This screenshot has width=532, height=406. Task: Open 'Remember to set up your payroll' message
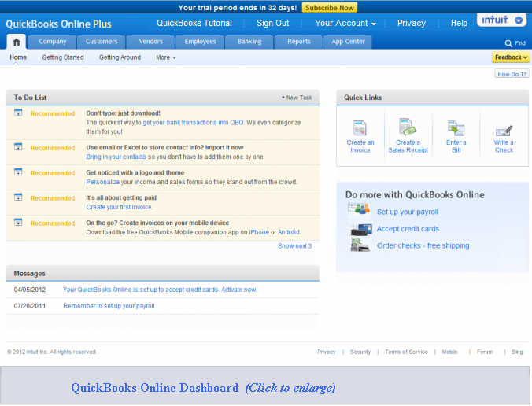click(x=109, y=306)
